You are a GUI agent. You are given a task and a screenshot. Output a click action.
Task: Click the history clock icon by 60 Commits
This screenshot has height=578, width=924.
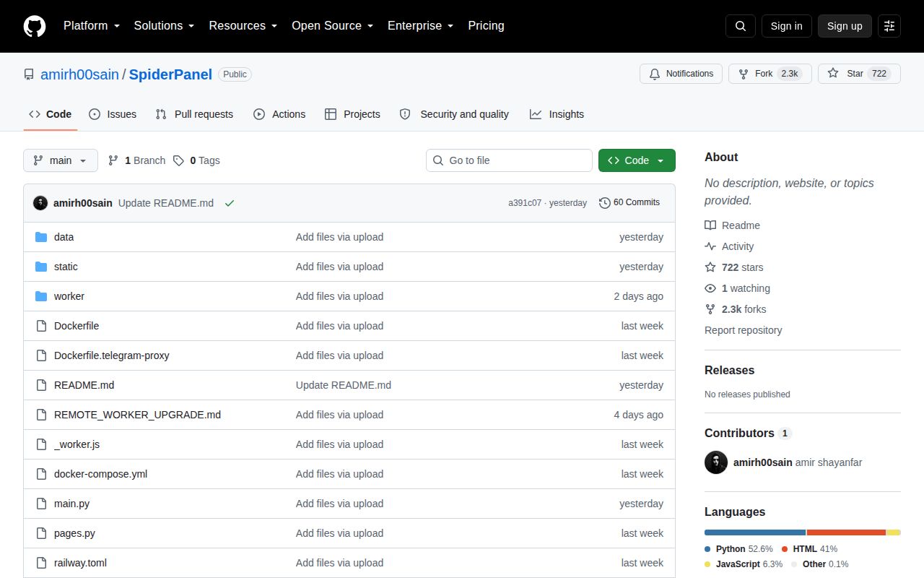pyautogui.click(x=605, y=203)
